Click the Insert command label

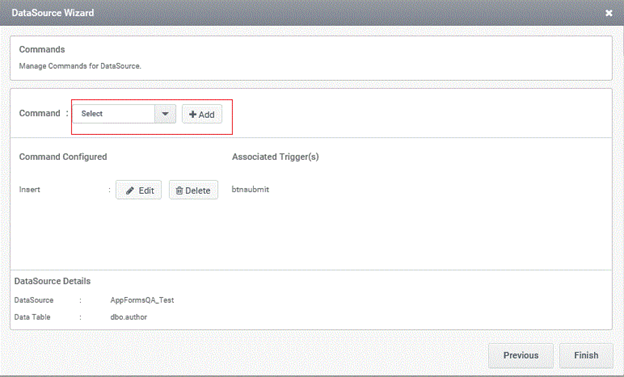tap(29, 189)
